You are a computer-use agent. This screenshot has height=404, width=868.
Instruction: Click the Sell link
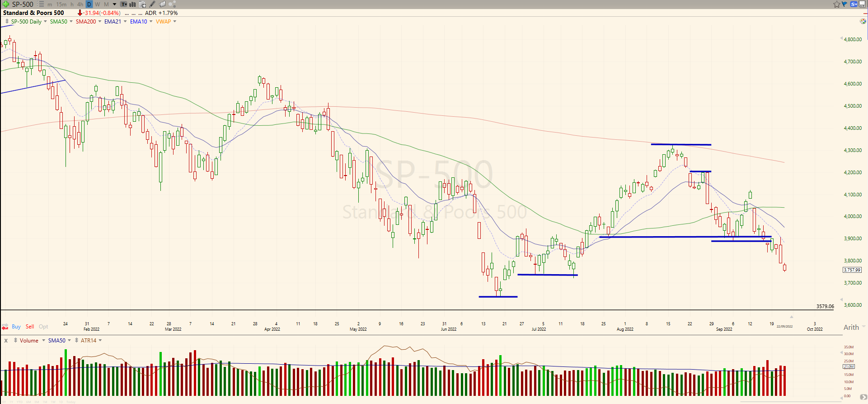click(x=30, y=327)
